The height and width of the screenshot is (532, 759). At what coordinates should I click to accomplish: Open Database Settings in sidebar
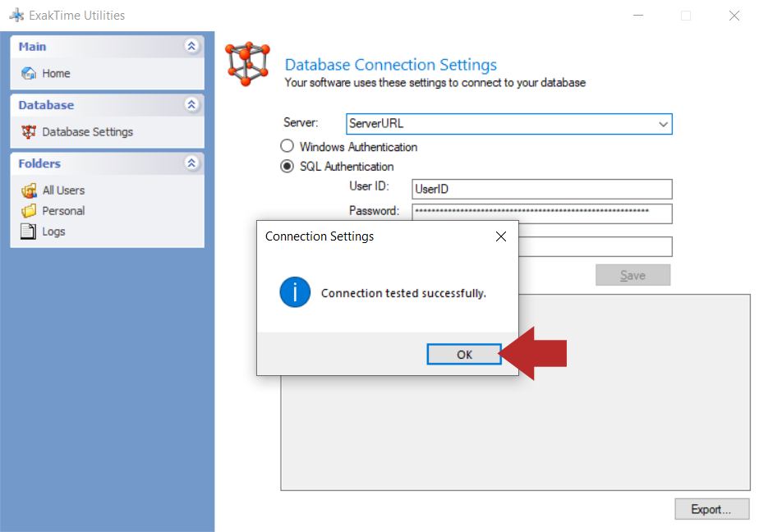point(88,132)
